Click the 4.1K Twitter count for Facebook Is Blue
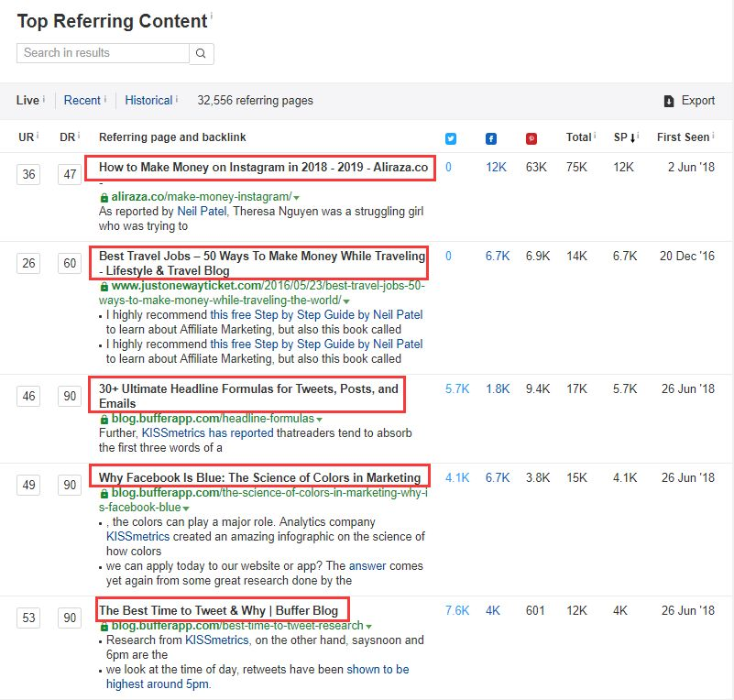The height and width of the screenshot is (700, 734). pos(457,478)
